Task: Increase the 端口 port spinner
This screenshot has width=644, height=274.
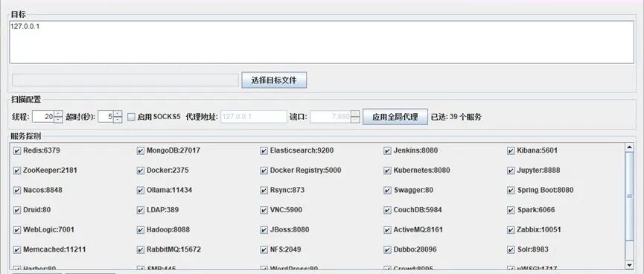Action: (355, 114)
